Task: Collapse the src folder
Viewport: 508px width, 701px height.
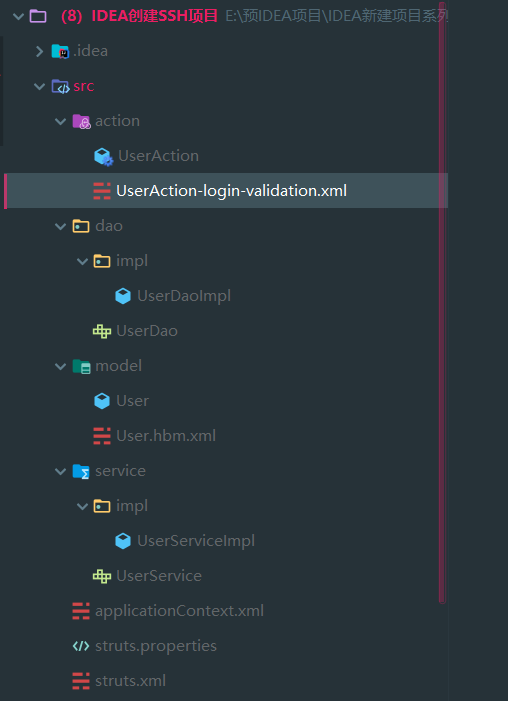Action: 39,86
